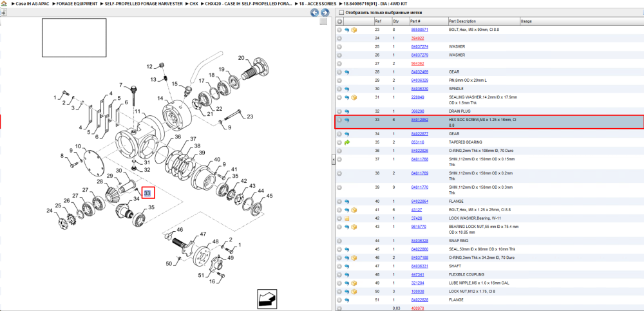The image size is (644, 311).
Task: Click blue arrow icon on ref 23 row
Action: 346,30
